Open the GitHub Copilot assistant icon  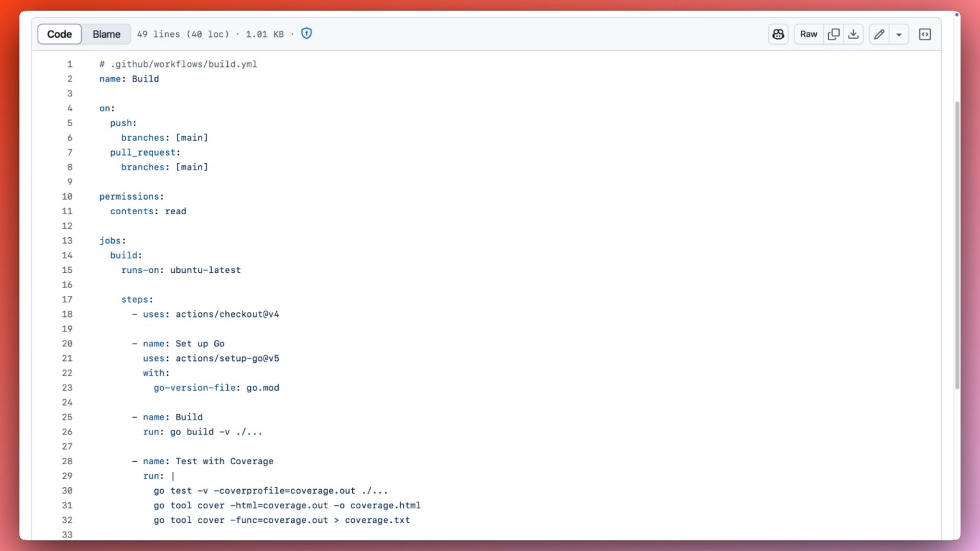(778, 34)
